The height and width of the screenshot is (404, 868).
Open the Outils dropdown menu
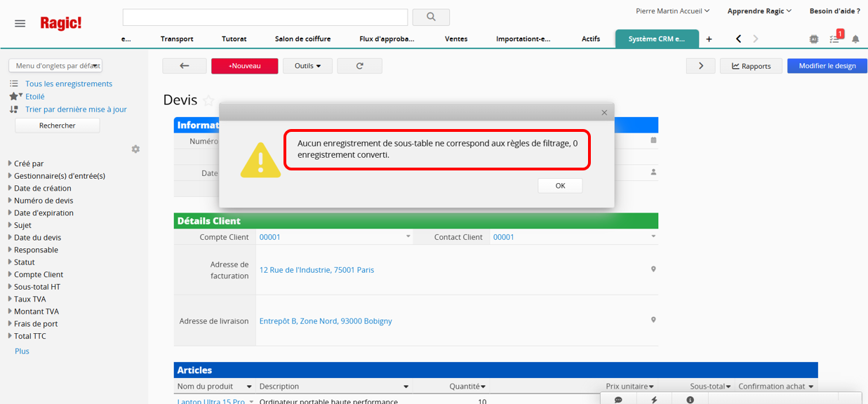(x=307, y=66)
